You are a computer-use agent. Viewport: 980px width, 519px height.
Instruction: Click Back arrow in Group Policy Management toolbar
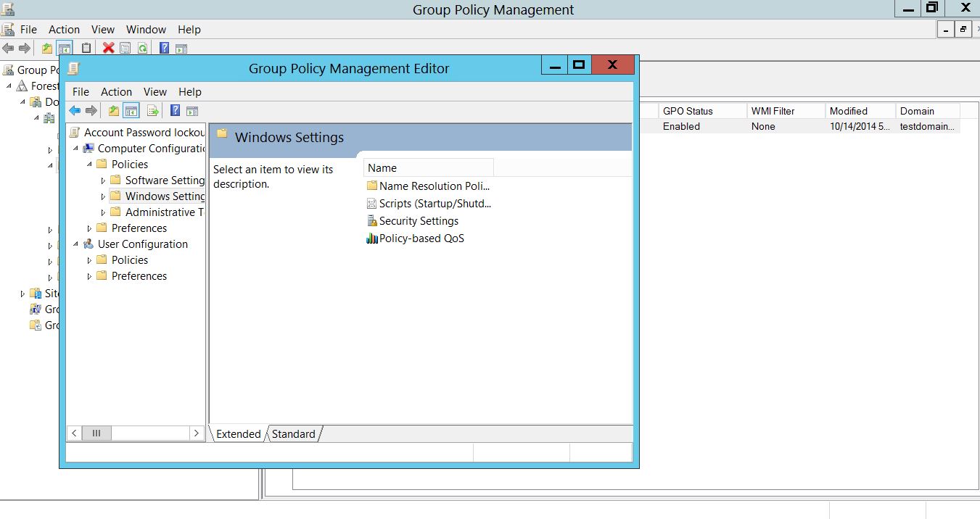point(8,49)
